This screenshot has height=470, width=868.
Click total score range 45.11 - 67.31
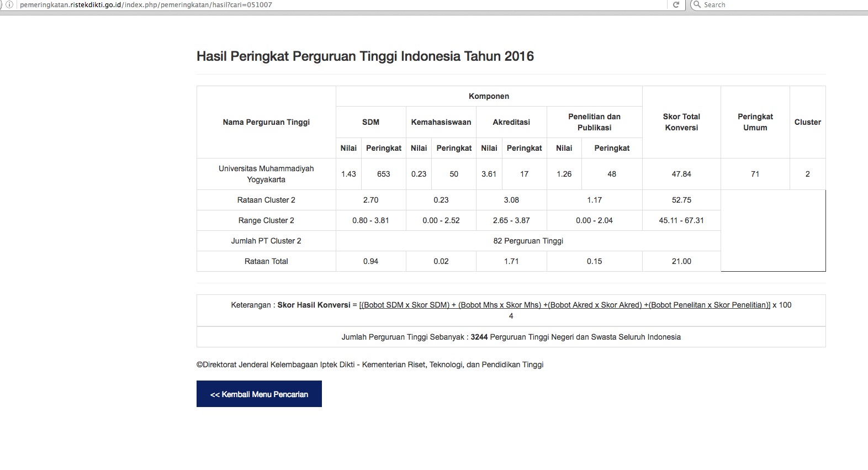681,220
